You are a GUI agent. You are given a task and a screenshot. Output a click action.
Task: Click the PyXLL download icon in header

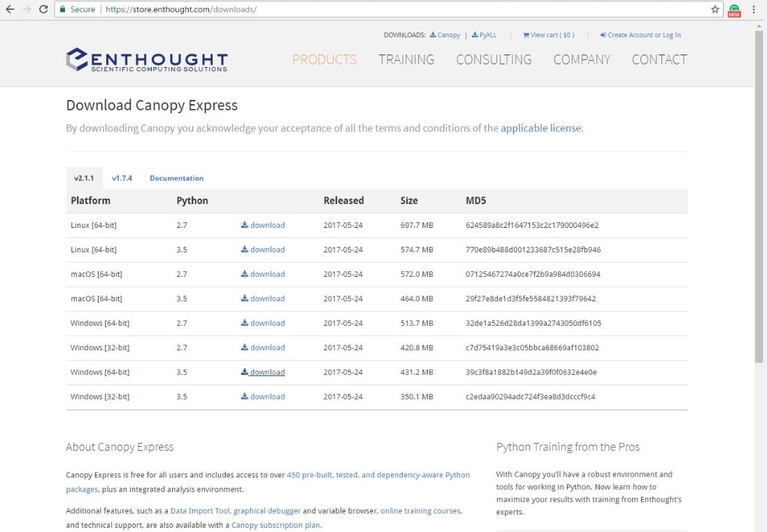(475, 35)
